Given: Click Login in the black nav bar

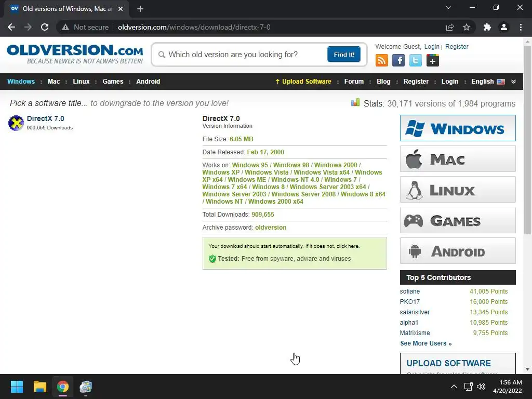Looking at the screenshot, I should (x=450, y=82).
